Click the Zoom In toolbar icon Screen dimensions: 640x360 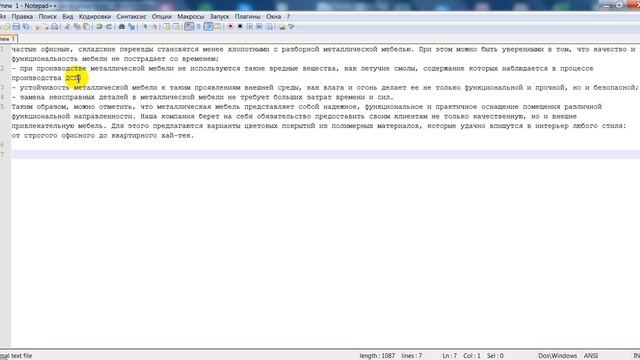click(145, 27)
